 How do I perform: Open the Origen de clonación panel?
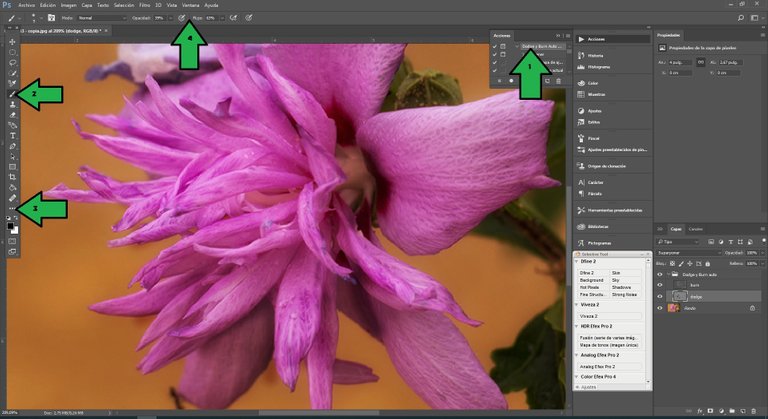(x=606, y=166)
